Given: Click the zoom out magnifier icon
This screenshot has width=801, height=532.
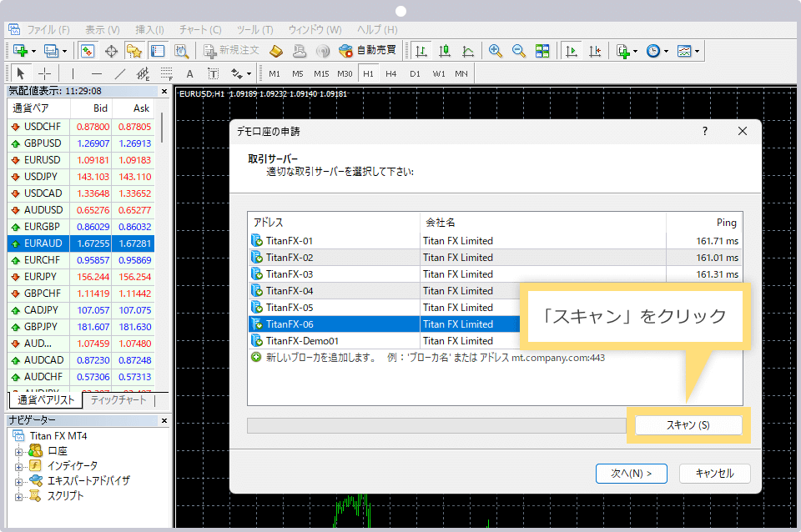Looking at the screenshot, I should coord(518,51).
